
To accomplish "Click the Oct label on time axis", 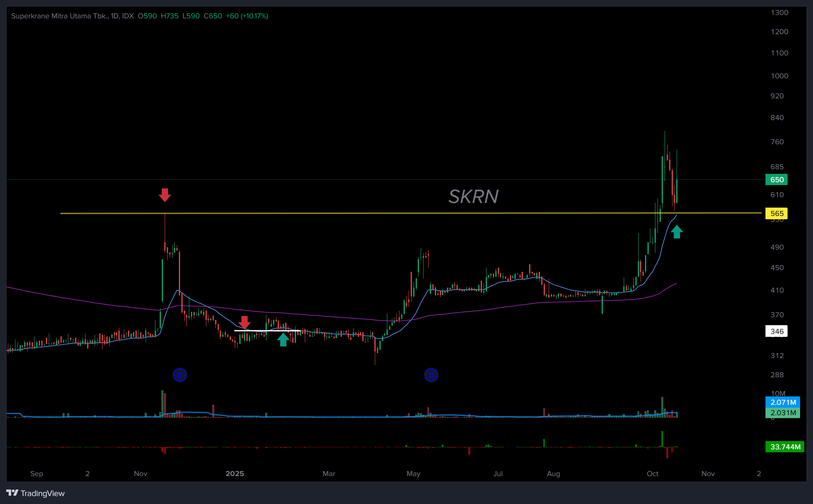I will [x=652, y=474].
